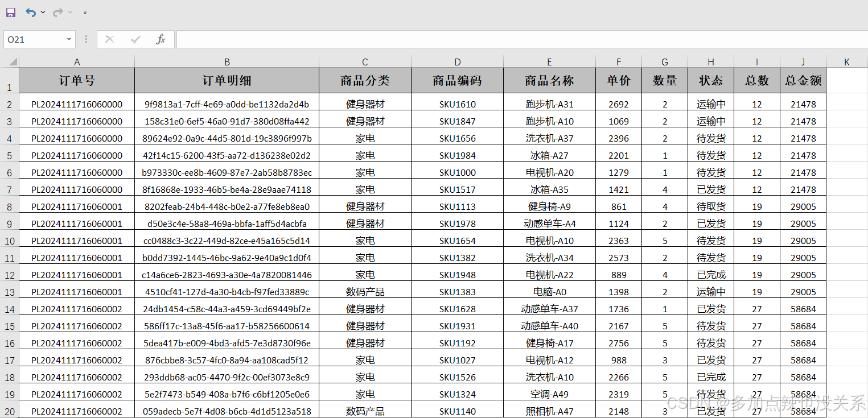868x418 pixels.
Task: Select column E header
Action: coord(549,61)
